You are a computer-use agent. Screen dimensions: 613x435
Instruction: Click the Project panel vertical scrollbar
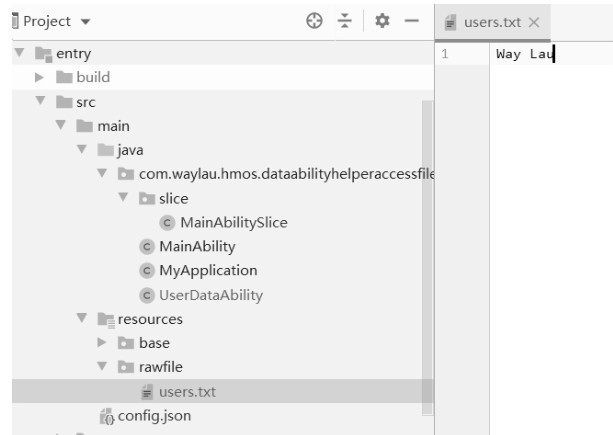[x=428, y=250]
